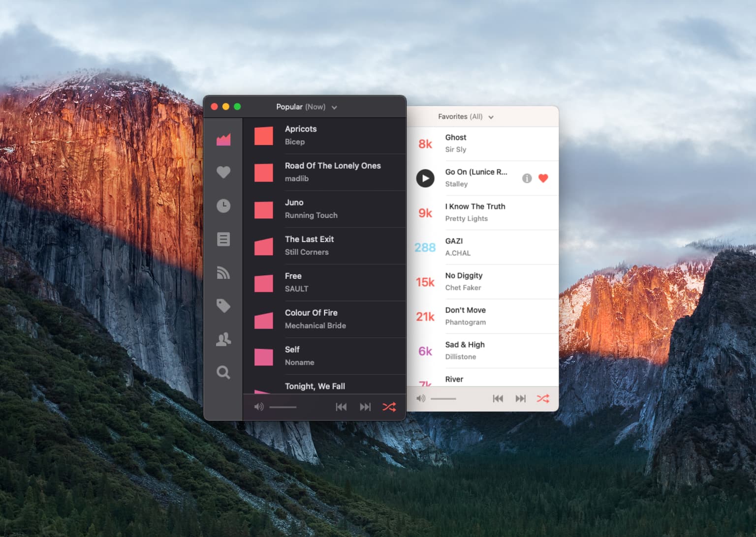Show info for the Go On track
The width and height of the screenshot is (756, 537).
tap(527, 178)
